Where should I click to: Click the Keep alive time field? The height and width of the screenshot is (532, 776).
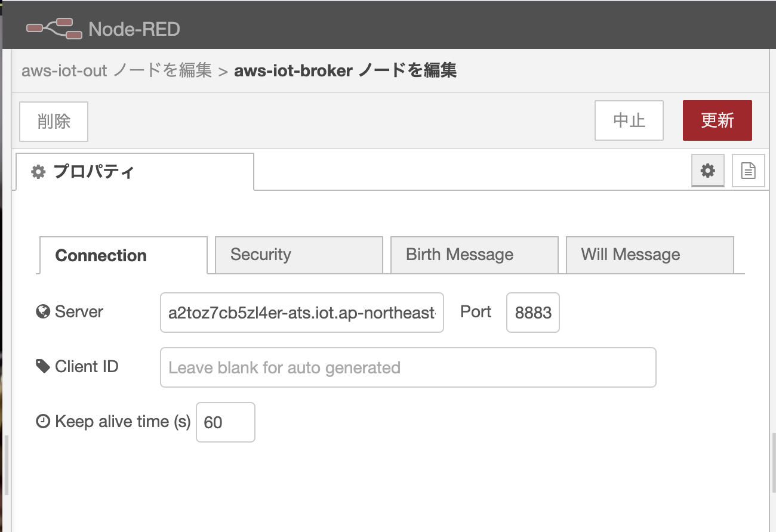226,422
